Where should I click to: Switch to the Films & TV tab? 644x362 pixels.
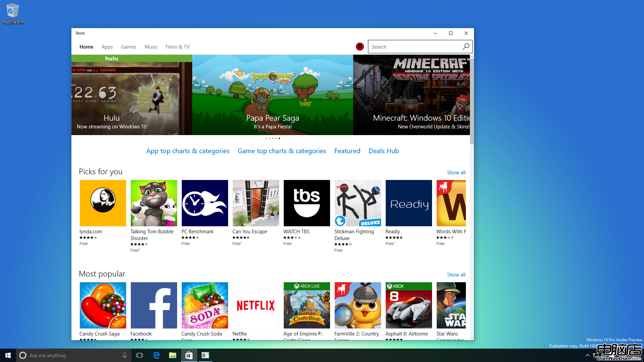click(177, 47)
